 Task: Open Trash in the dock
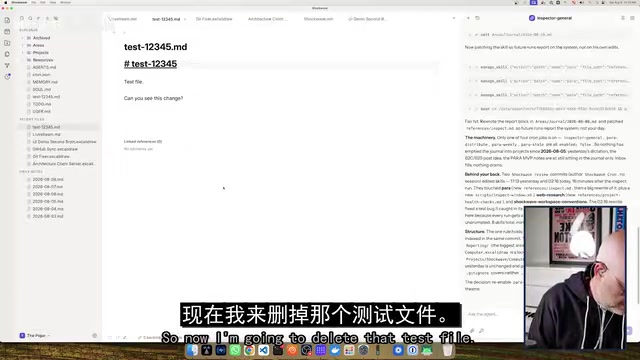tap(448, 350)
